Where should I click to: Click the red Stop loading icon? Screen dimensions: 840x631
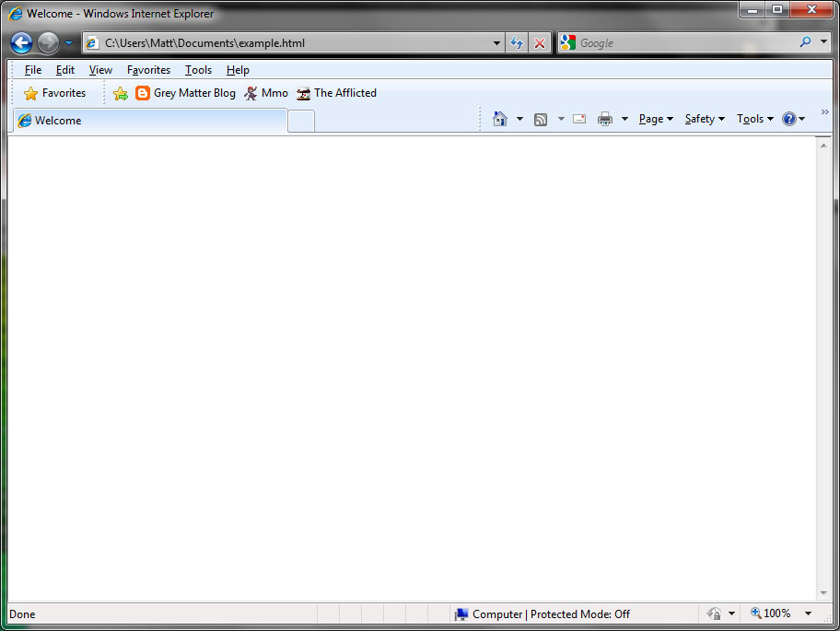pyautogui.click(x=540, y=43)
